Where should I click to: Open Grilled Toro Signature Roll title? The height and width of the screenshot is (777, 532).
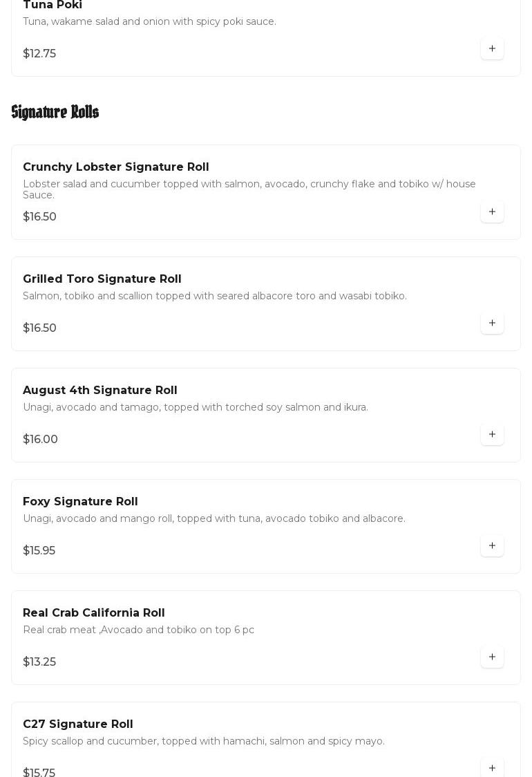(x=102, y=279)
